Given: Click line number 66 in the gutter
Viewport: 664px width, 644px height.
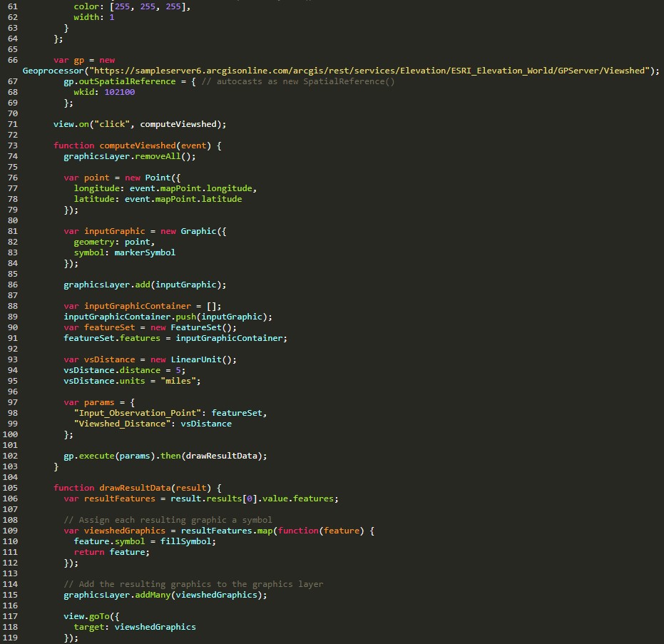Looking at the screenshot, I should tap(12, 60).
